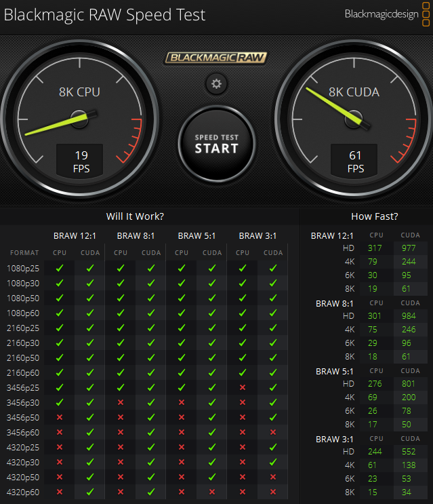Click the green check for 1080p50 BRAW 5:1 CUDA
433x504 pixels.
point(212,298)
